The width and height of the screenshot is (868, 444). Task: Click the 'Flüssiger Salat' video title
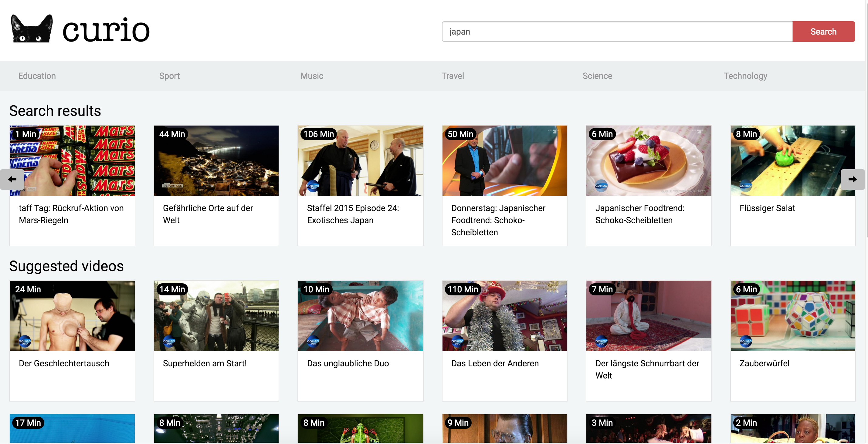click(767, 208)
